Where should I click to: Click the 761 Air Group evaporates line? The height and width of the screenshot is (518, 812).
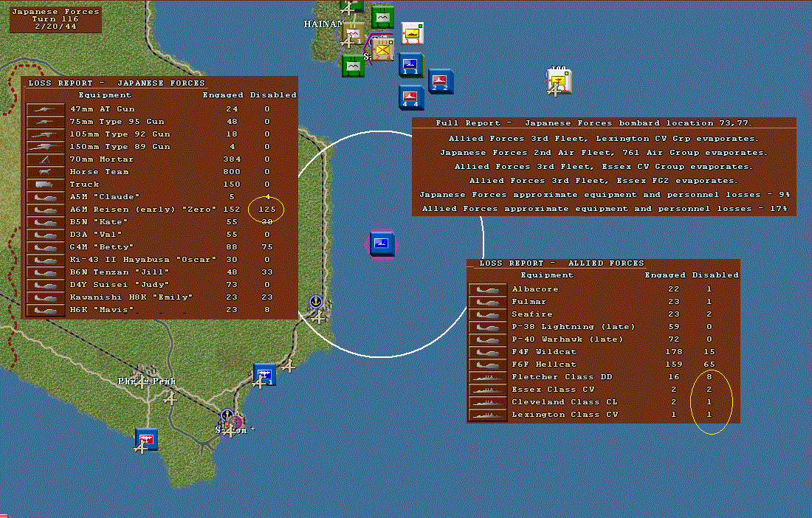(603, 153)
